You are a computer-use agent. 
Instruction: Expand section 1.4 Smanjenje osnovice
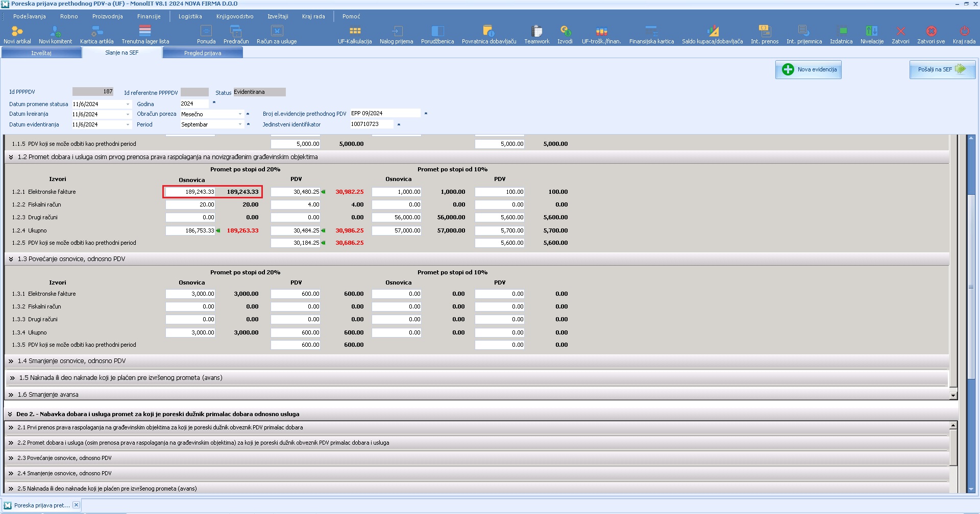click(x=11, y=361)
